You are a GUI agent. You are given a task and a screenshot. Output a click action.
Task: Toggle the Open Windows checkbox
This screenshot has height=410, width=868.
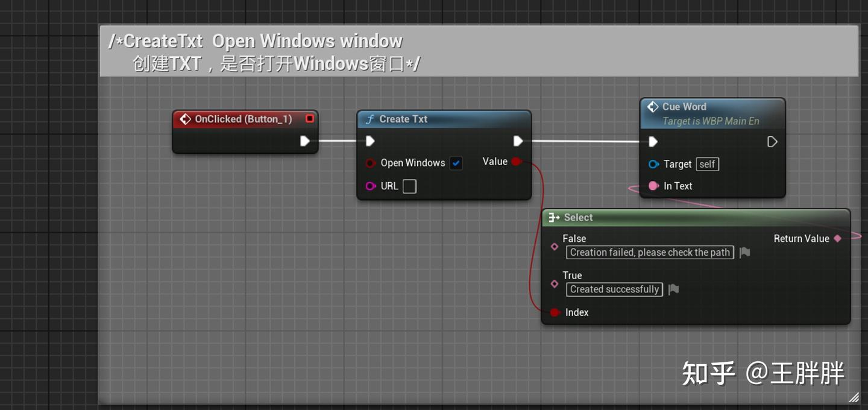[456, 163]
